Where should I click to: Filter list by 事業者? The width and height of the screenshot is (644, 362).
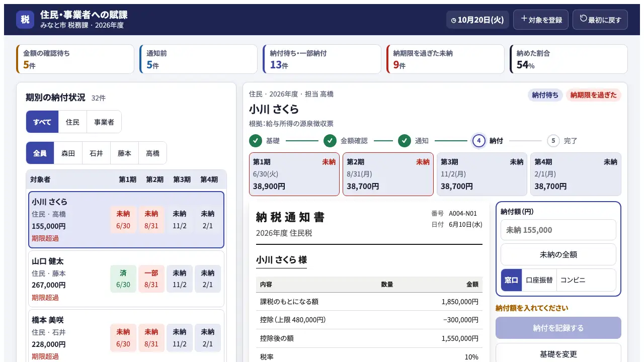pos(104,122)
